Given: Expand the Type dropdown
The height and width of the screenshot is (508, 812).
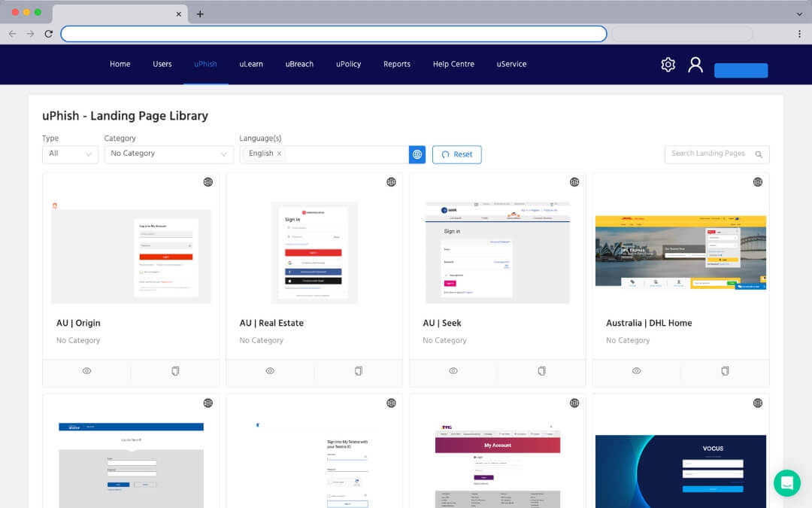Looking at the screenshot, I should pyautogui.click(x=70, y=154).
